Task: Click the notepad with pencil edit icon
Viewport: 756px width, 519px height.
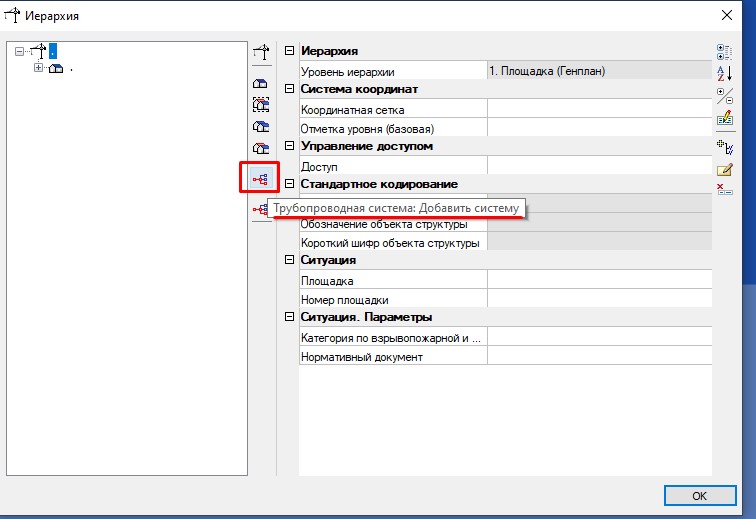Action: [726, 169]
